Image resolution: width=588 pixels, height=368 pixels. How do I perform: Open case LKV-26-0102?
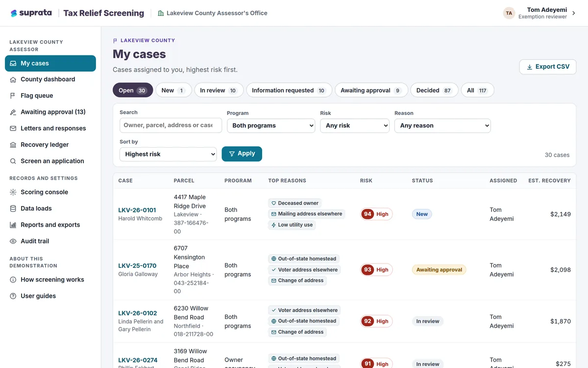[138, 313]
